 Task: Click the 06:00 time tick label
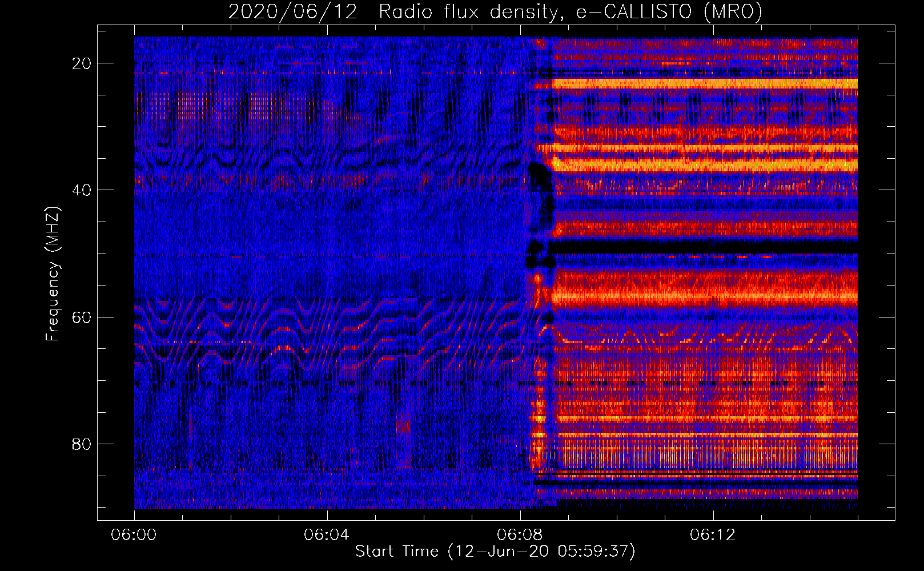[x=134, y=535]
